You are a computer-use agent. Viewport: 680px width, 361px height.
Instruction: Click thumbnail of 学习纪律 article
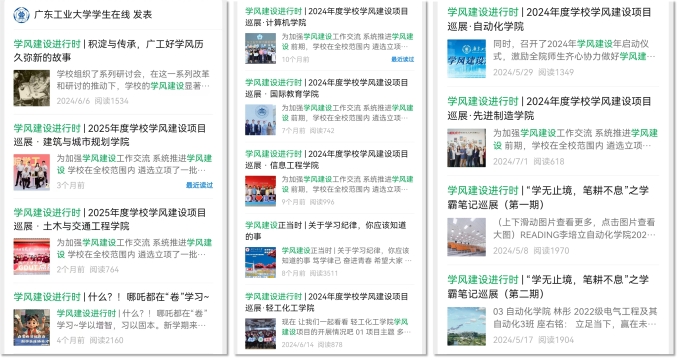(x=260, y=263)
